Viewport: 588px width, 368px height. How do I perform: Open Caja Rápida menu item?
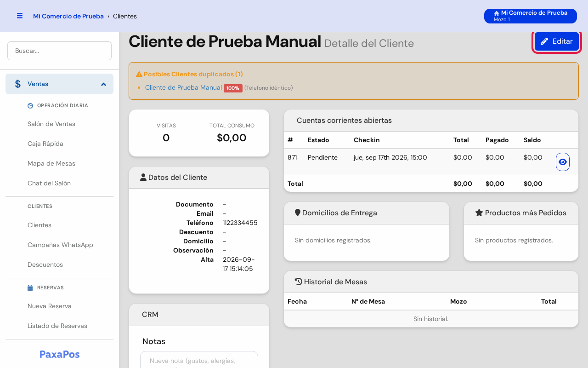click(45, 144)
